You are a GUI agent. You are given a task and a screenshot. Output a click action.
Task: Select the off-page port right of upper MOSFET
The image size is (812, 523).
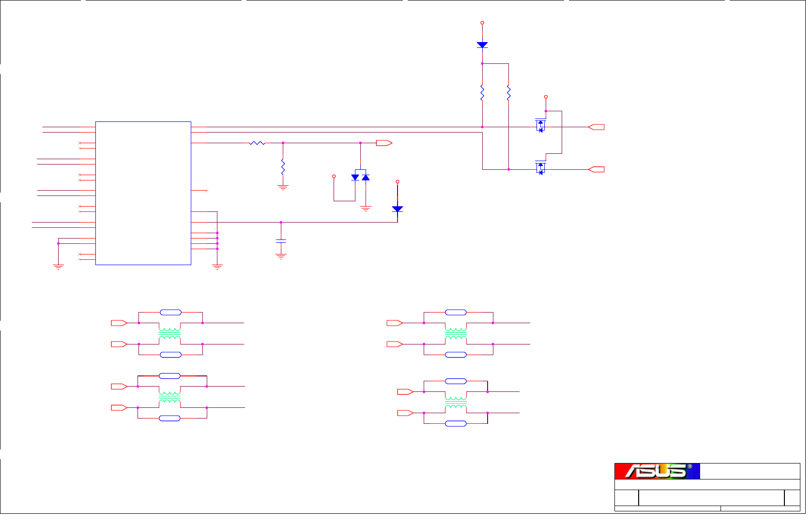(596, 127)
